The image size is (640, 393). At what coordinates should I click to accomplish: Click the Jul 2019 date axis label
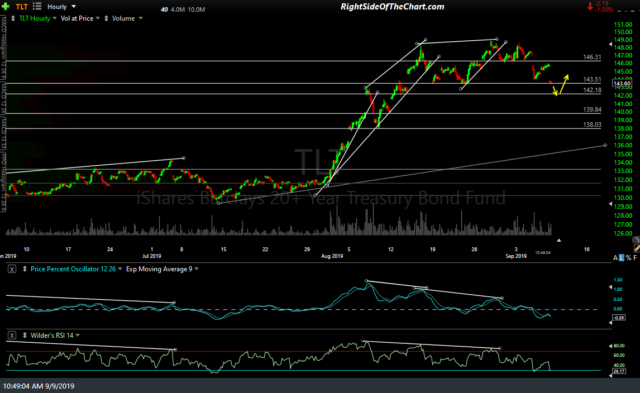tap(151, 256)
